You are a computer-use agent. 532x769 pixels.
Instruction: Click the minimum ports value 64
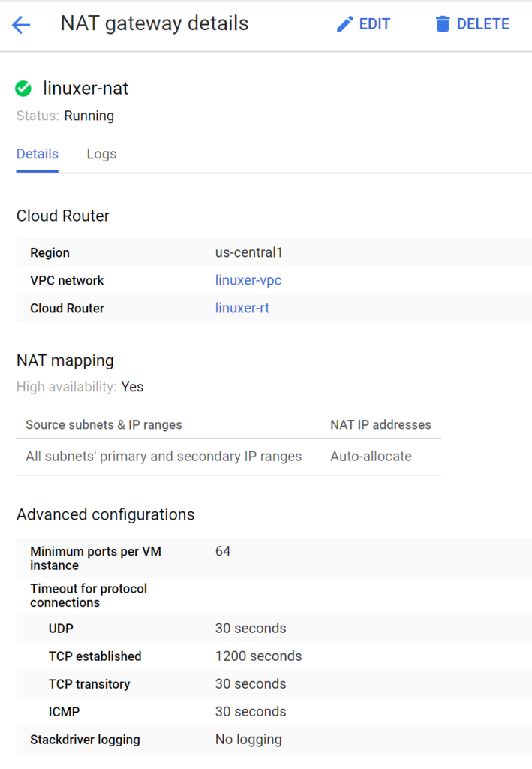tap(223, 551)
